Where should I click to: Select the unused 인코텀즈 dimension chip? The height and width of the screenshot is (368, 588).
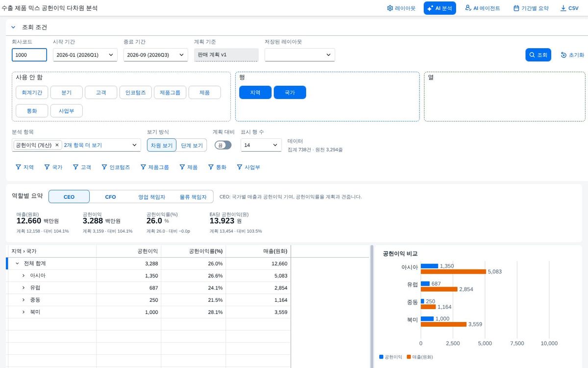click(x=135, y=92)
